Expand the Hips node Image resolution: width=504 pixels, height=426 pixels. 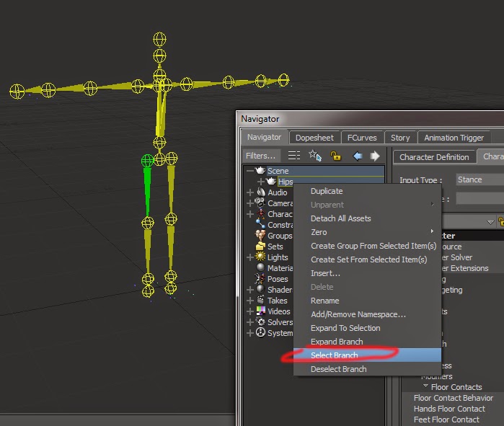(x=261, y=182)
